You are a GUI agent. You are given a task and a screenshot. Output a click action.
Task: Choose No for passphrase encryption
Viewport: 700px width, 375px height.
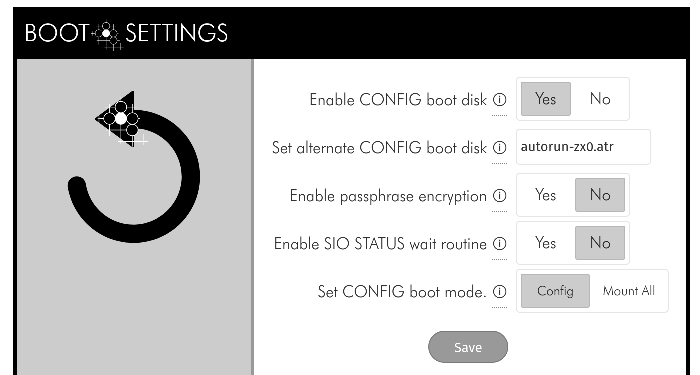(600, 195)
